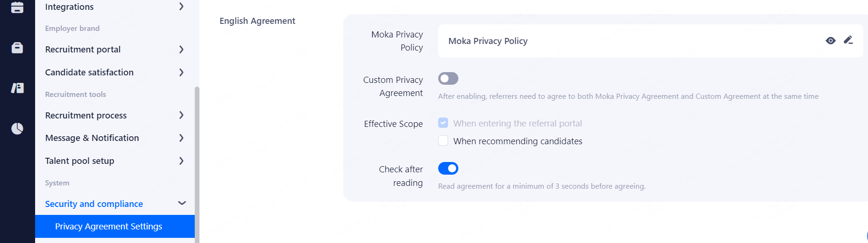Viewport: 868px width, 243px height.
Task: Expand the Integrations menu chevron
Action: point(181,7)
